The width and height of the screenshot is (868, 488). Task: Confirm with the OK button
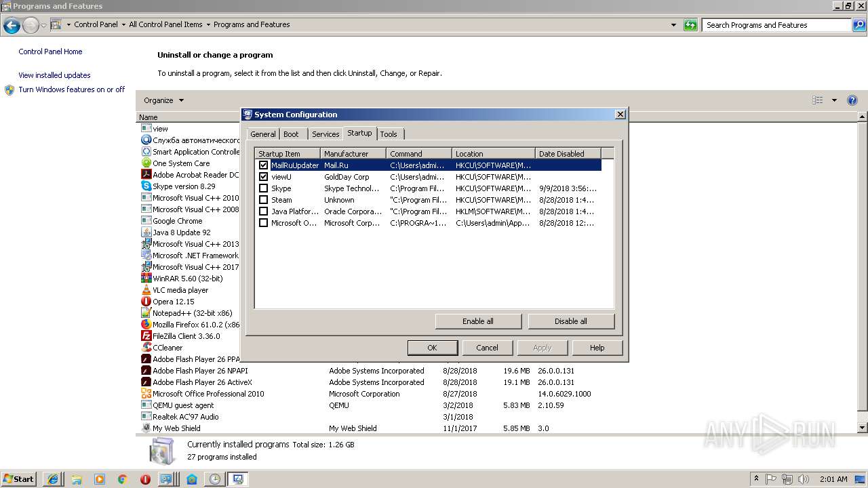click(432, 348)
